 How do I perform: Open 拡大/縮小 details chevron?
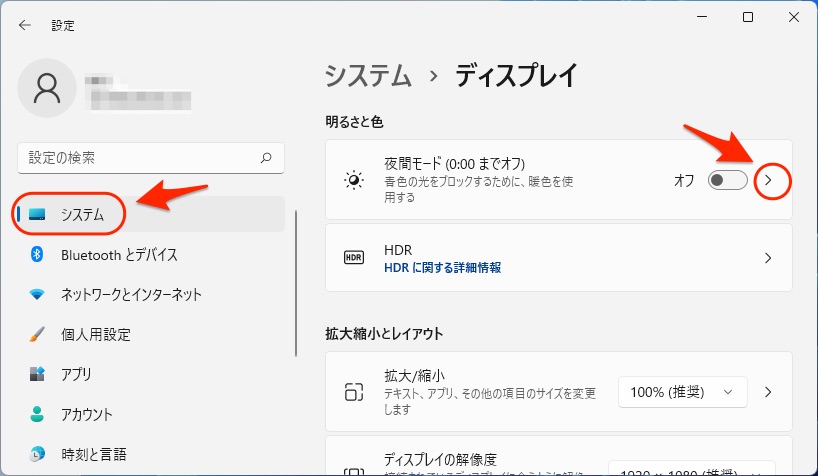point(768,392)
